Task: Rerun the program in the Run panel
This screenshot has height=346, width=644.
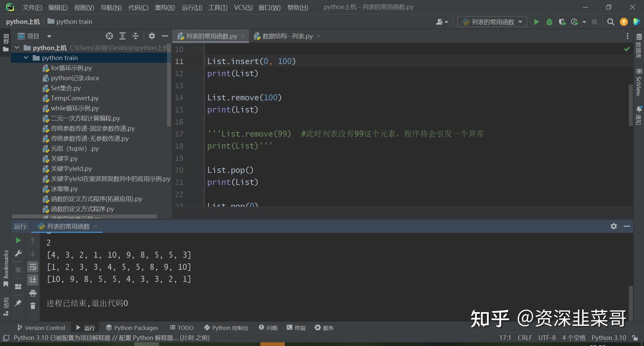Action: click(x=18, y=240)
